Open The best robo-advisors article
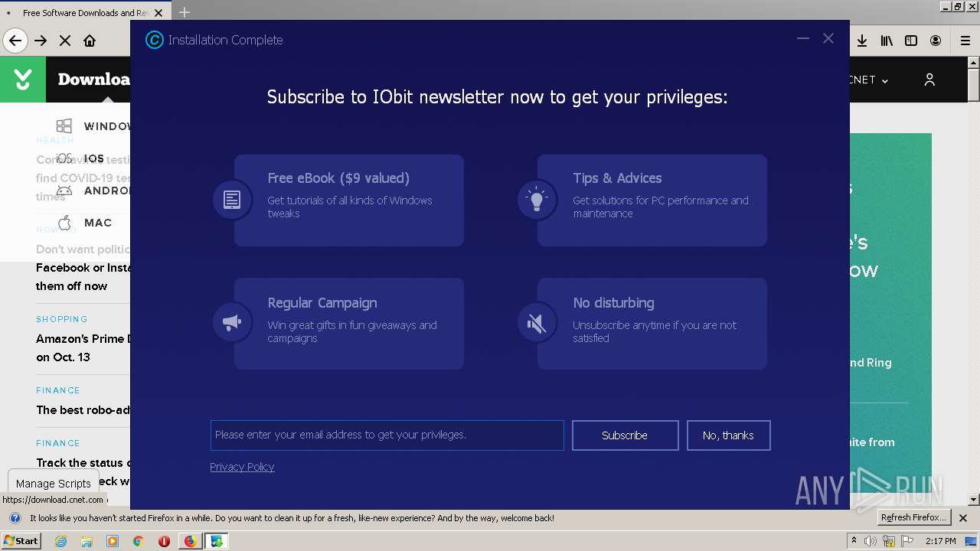980x551 pixels. 83,409
